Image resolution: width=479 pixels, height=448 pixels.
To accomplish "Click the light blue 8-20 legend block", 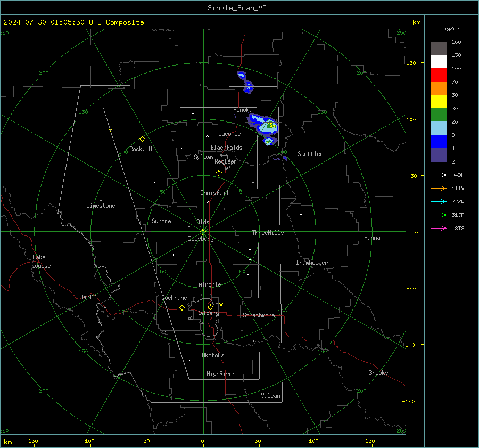I will click(439, 128).
